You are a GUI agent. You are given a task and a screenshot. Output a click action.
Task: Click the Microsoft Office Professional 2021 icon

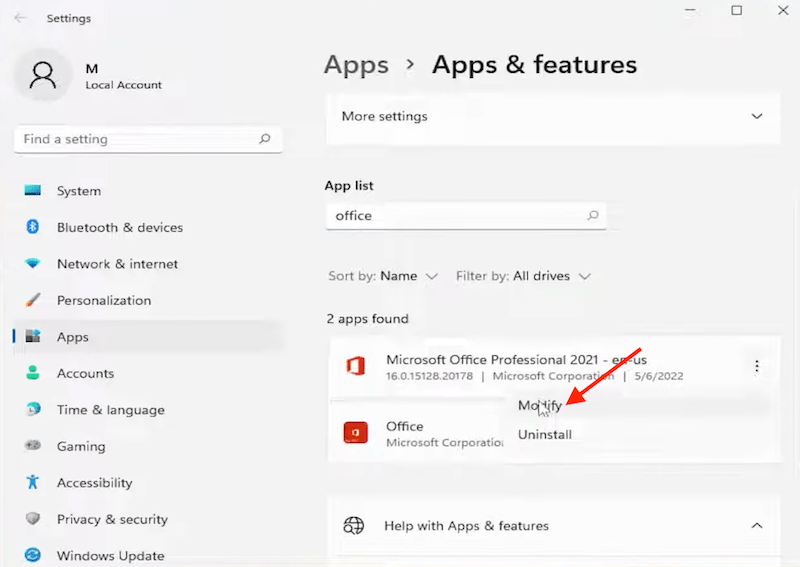tap(356, 366)
